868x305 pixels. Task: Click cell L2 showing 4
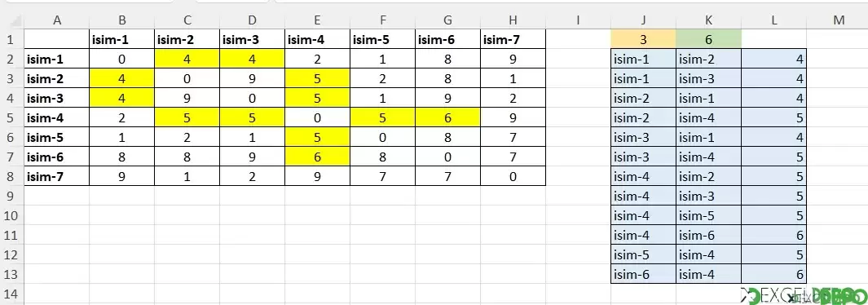pos(773,60)
